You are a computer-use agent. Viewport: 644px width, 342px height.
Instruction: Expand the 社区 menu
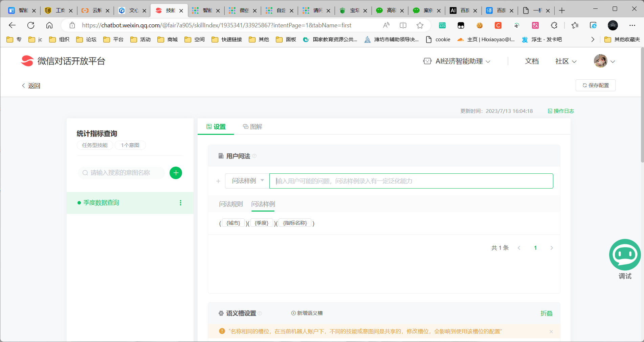coord(566,61)
